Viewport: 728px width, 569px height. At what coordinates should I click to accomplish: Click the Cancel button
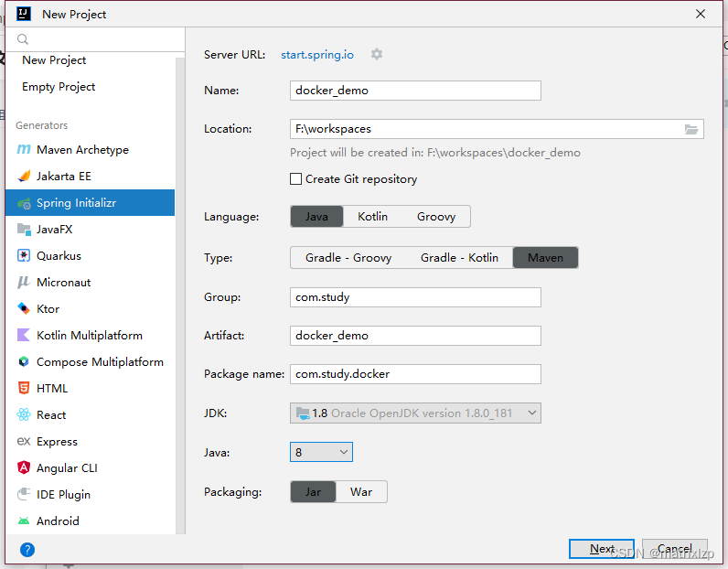pos(675,549)
